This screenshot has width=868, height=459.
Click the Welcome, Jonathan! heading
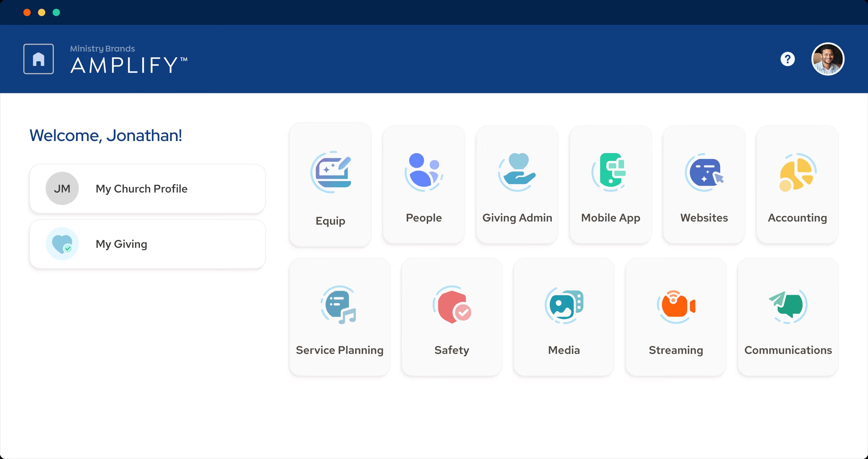click(x=105, y=135)
